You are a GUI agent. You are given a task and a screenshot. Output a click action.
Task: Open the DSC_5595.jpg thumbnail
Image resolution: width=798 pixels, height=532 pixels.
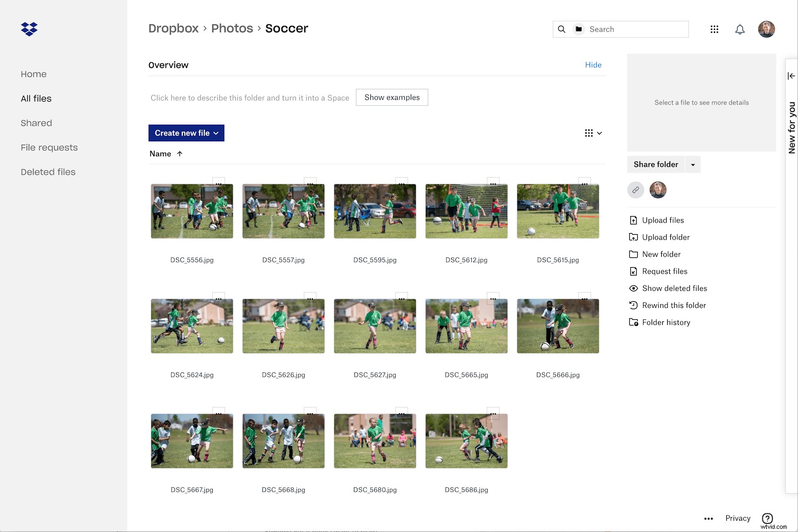[x=375, y=211]
